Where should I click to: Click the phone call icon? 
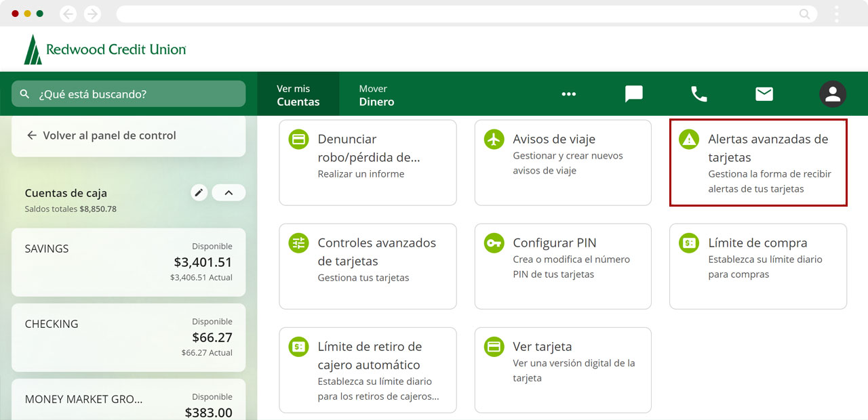[698, 94]
